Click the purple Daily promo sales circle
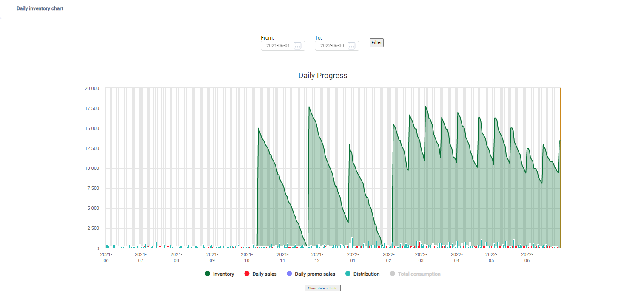This screenshot has width=644, height=302. [x=289, y=274]
